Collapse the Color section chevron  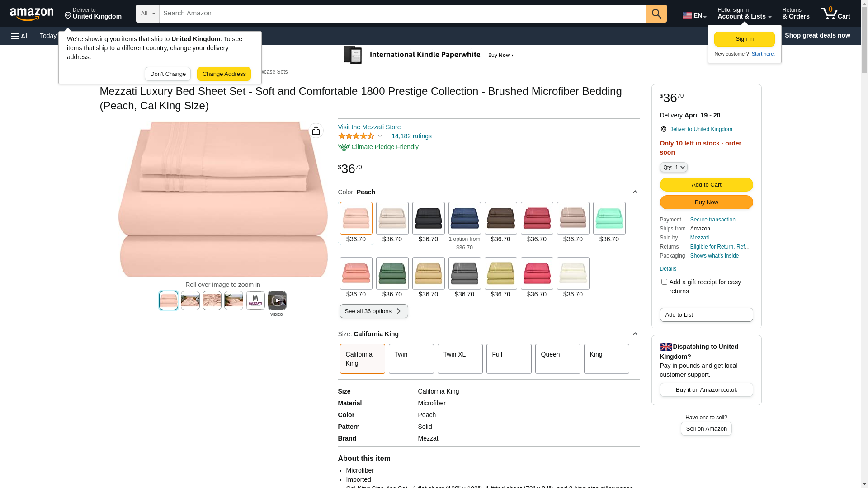click(635, 192)
